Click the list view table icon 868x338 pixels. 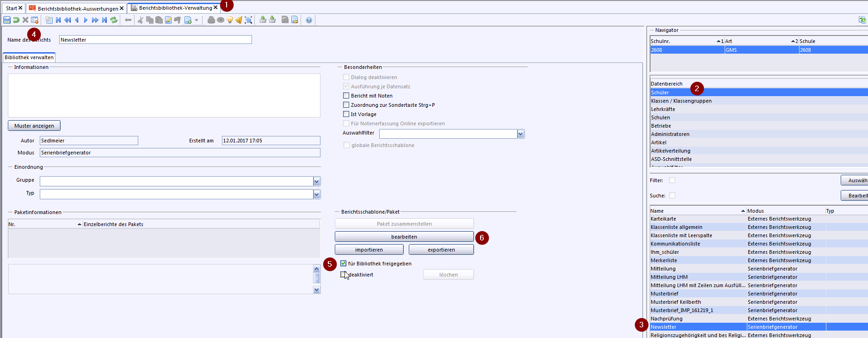pyautogui.click(x=49, y=20)
